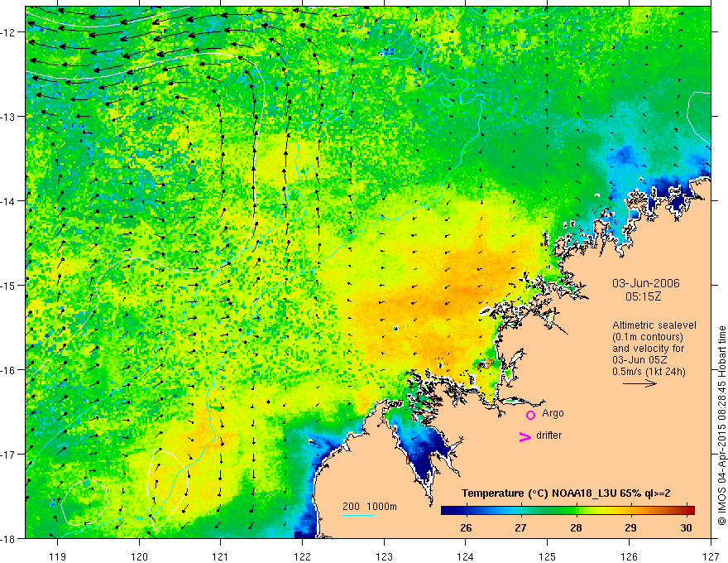Screen dimensions: 728x563
Task: Click the color bar value 26
Action: [x=466, y=527]
